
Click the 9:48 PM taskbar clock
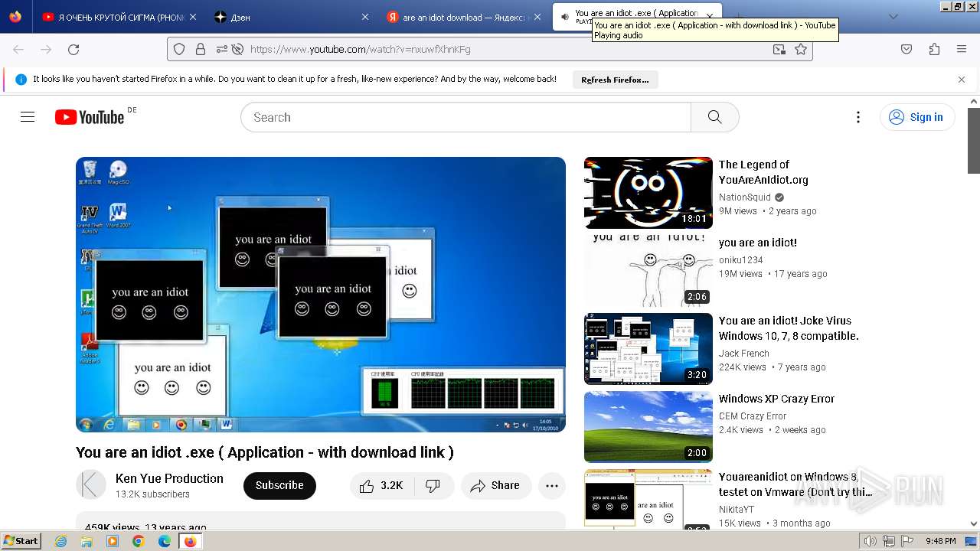[x=941, y=541]
